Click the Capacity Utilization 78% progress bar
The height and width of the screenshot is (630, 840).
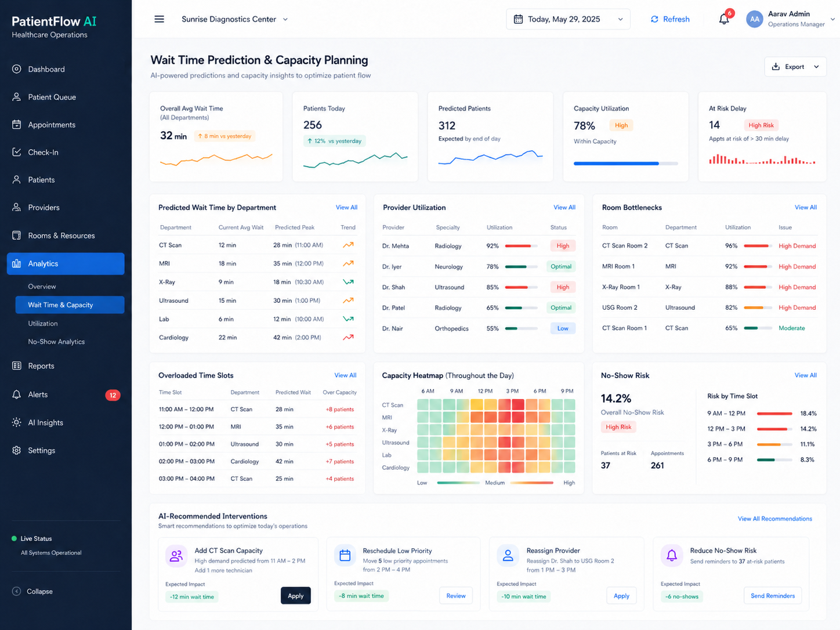626,164
